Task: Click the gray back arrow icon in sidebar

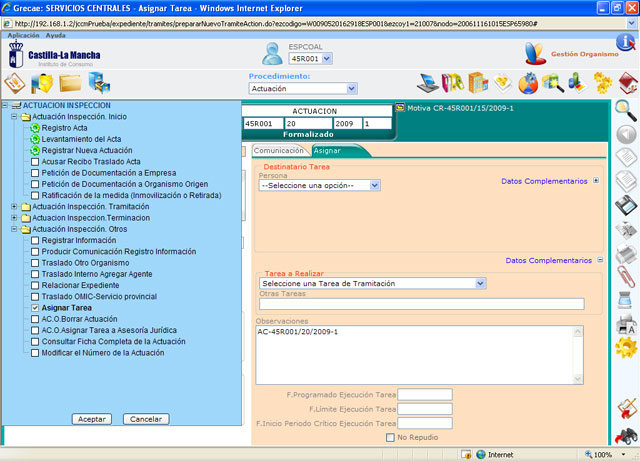Action: [x=626, y=134]
